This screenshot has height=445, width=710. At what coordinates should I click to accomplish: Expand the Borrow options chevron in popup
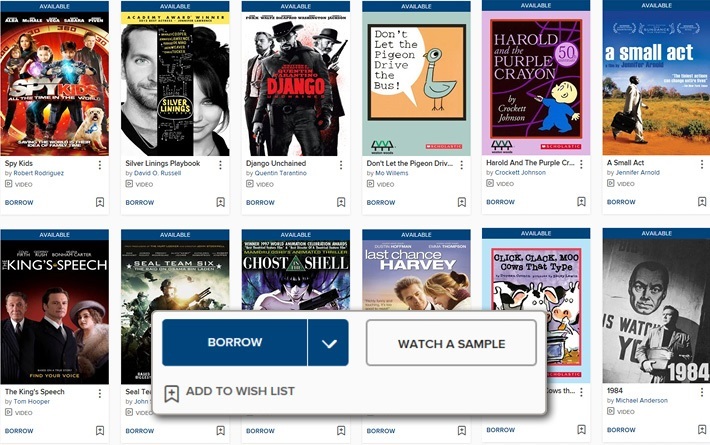point(328,343)
